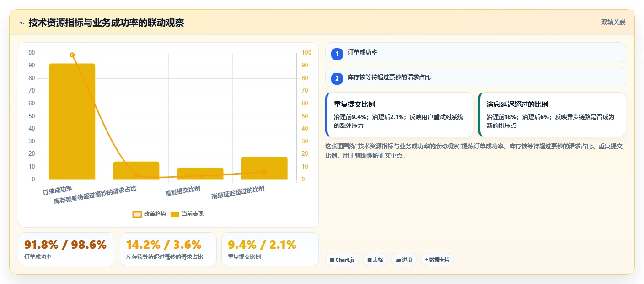Click the 改善趋势 legend color swatch
644x284 pixels.
click(x=137, y=214)
